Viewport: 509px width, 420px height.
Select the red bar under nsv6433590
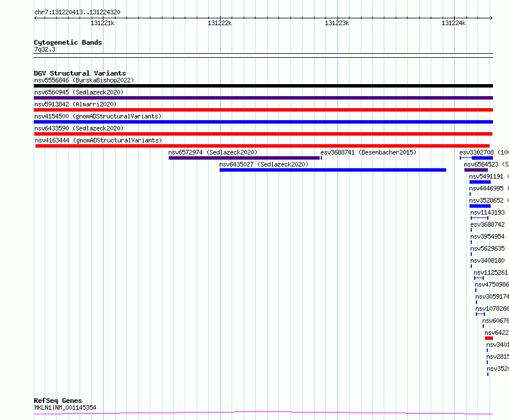click(x=263, y=134)
